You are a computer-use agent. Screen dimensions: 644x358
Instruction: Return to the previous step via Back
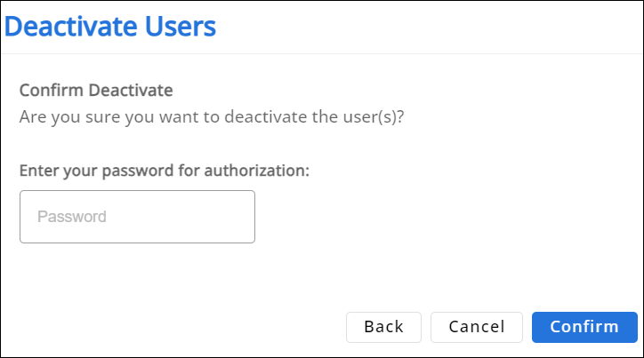point(383,327)
